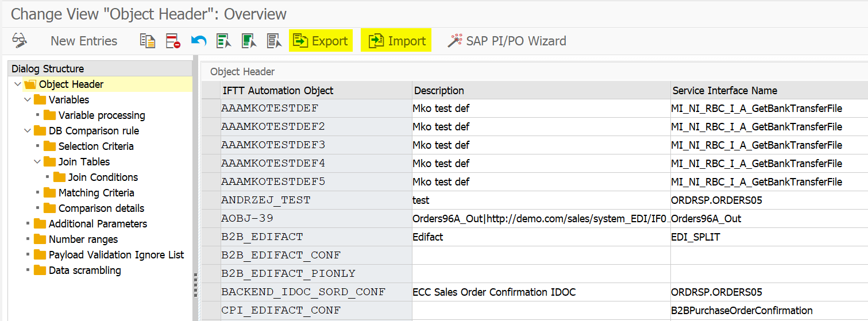Collapse the Object Header tree node
The image size is (868, 321).
tap(16, 84)
